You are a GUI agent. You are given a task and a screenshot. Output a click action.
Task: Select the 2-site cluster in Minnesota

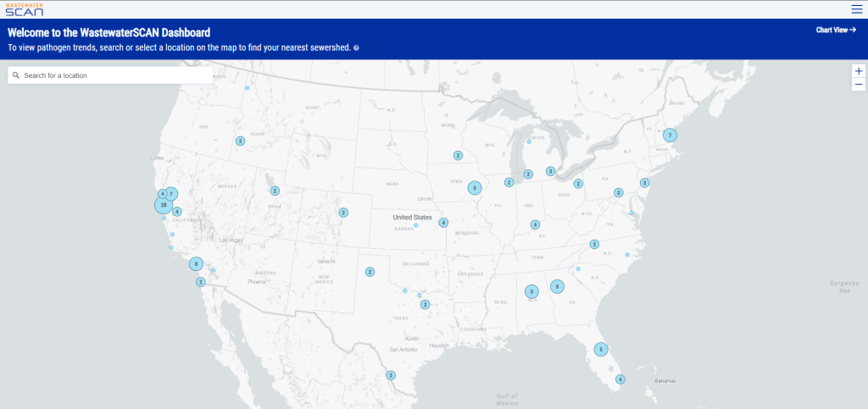point(458,155)
